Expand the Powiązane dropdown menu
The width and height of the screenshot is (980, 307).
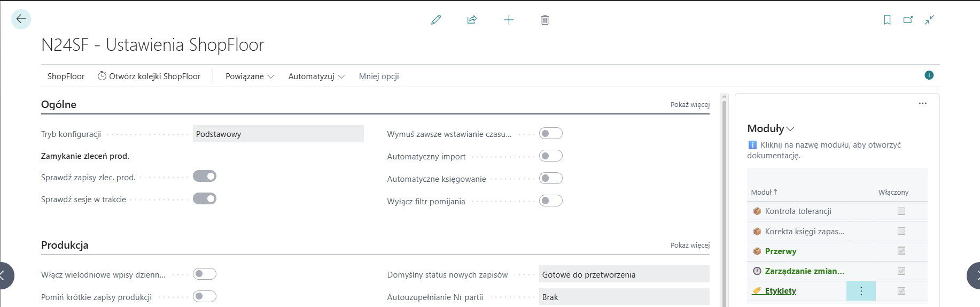pyautogui.click(x=250, y=76)
